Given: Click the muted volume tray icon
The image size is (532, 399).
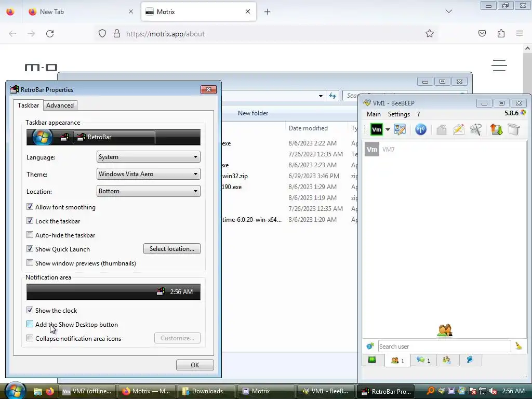Looking at the screenshot, I should point(494,391).
